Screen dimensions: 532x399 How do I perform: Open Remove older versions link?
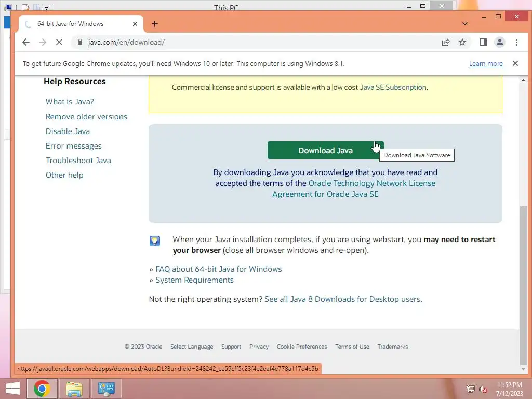86,117
